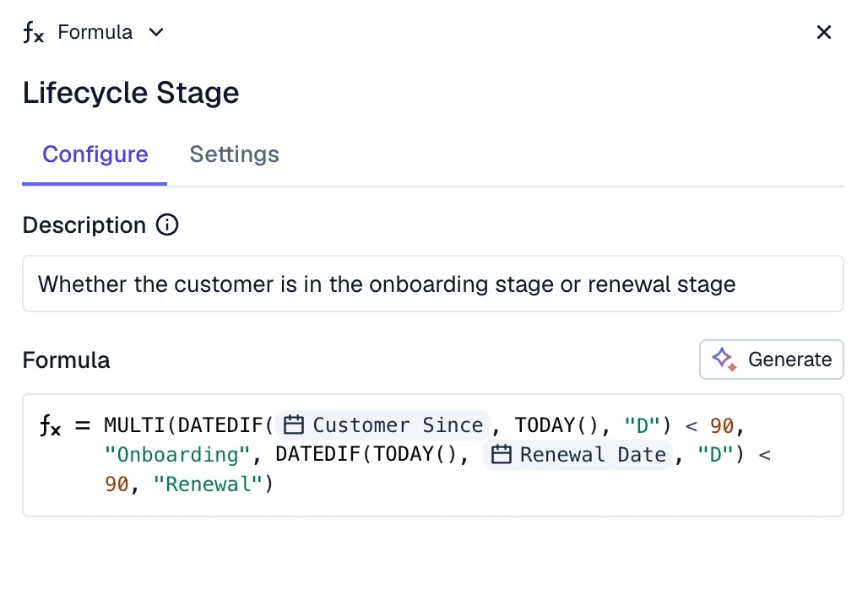This screenshot has height=589, width=868.
Task: Click the fx icon inside formula editor
Action: tap(50, 425)
